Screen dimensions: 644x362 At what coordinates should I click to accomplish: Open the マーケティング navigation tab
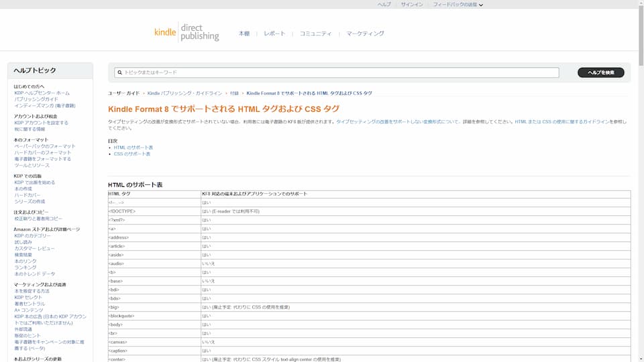(365, 34)
